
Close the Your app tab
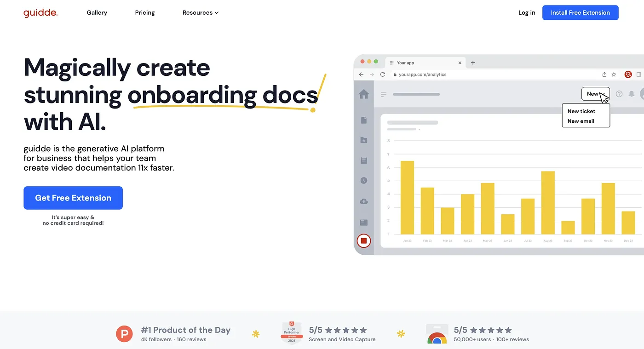(460, 63)
